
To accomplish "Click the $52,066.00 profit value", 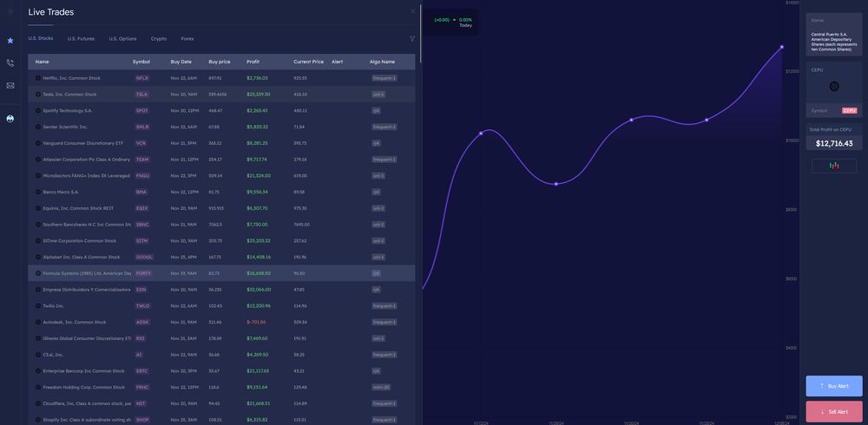I will coord(258,290).
